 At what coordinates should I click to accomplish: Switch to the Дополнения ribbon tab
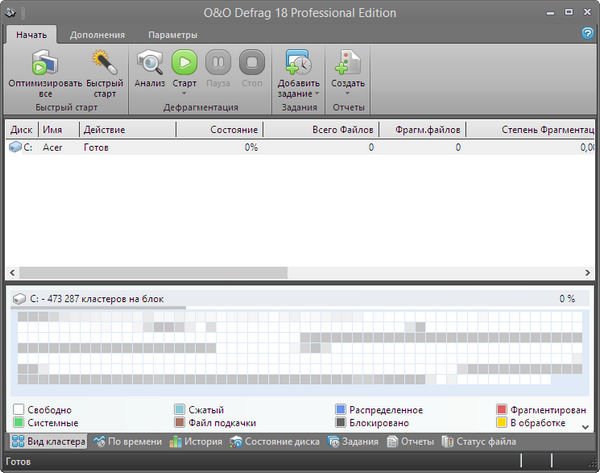click(97, 35)
